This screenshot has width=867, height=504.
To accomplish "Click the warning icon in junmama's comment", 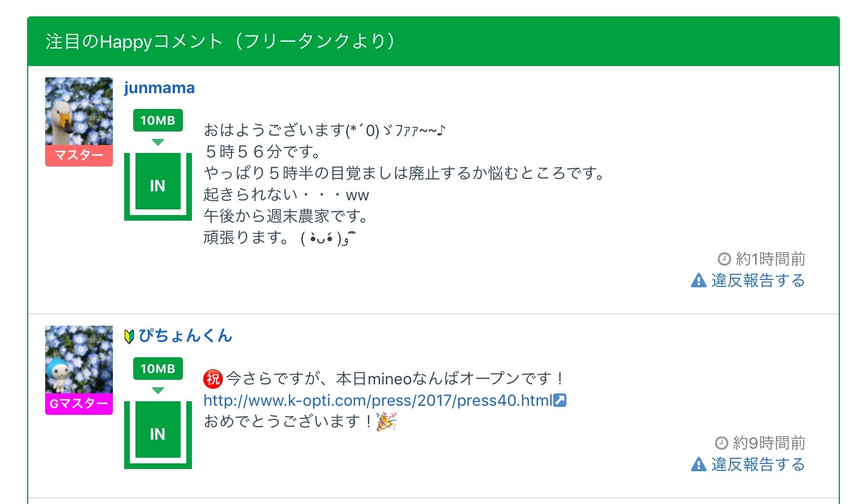I will click(x=698, y=281).
